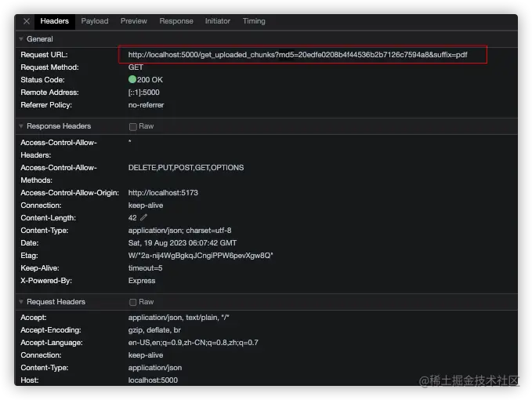The height and width of the screenshot is (400, 532).
Task: Click the green status dot beside 200 OK
Action: (x=132, y=79)
